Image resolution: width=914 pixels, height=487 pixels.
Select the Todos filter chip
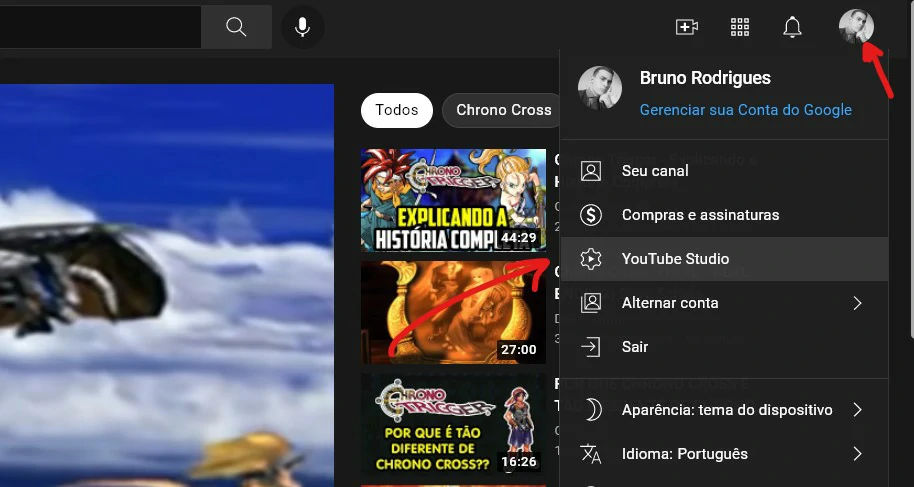(x=397, y=110)
